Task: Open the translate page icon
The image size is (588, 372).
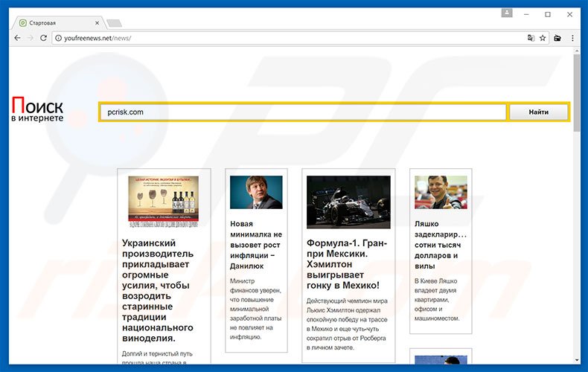Action: coord(531,38)
